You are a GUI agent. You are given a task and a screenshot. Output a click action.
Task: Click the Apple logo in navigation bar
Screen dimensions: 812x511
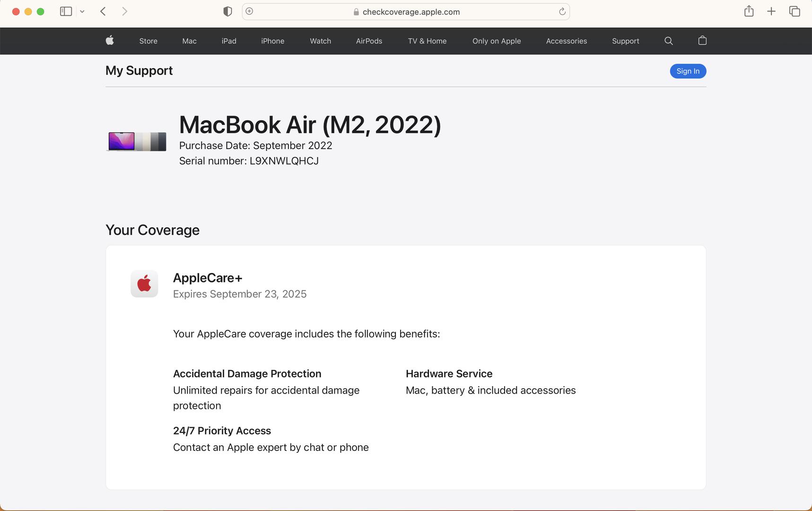[x=110, y=41]
